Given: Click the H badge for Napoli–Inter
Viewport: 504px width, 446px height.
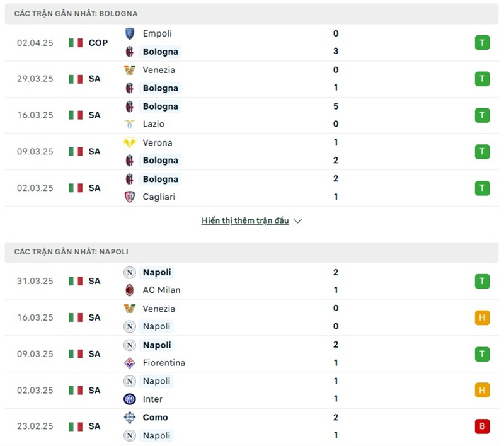Looking at the screenshot, I should point(482,390).
